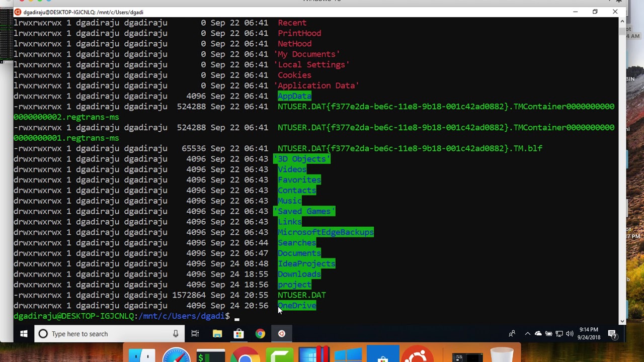Open Microsoft Store from the taskbar
644x362 pixels.
[238, 334]
